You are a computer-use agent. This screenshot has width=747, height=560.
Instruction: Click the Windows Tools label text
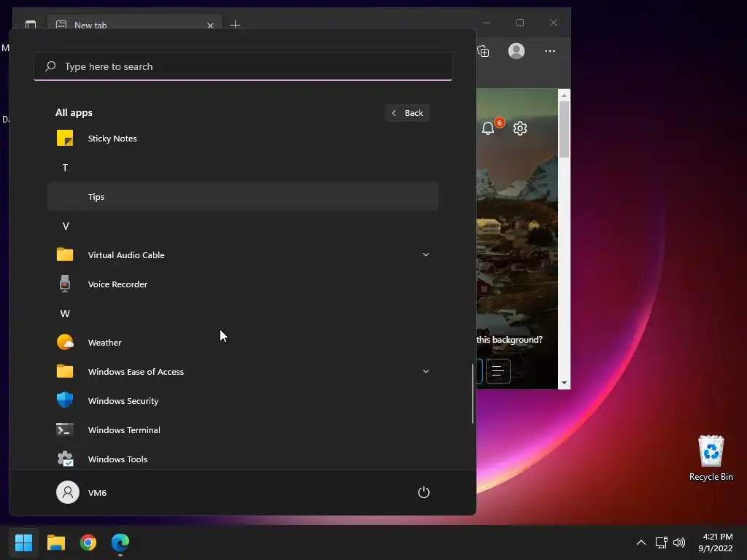point(117,459)
